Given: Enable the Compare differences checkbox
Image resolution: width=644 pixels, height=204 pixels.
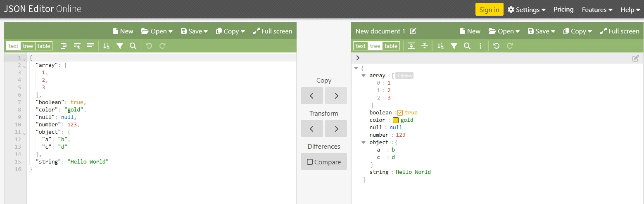Looking at the screenshot, I should point(310,162).
